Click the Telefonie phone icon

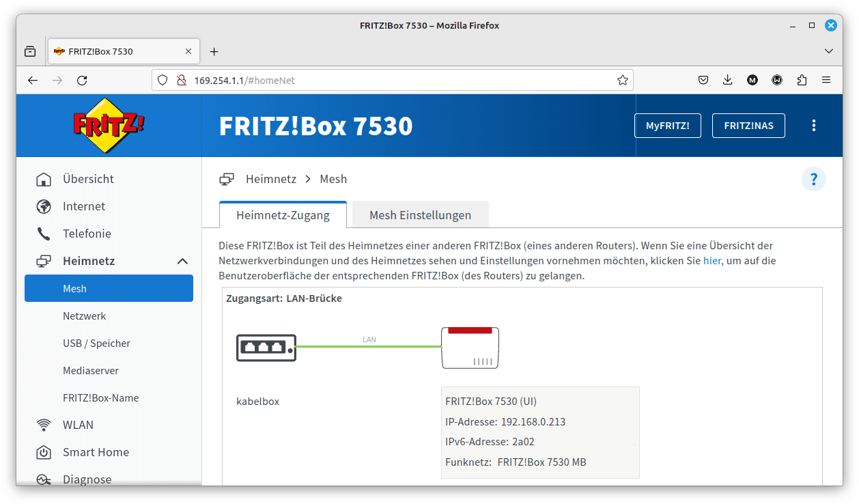coord(44,234)
